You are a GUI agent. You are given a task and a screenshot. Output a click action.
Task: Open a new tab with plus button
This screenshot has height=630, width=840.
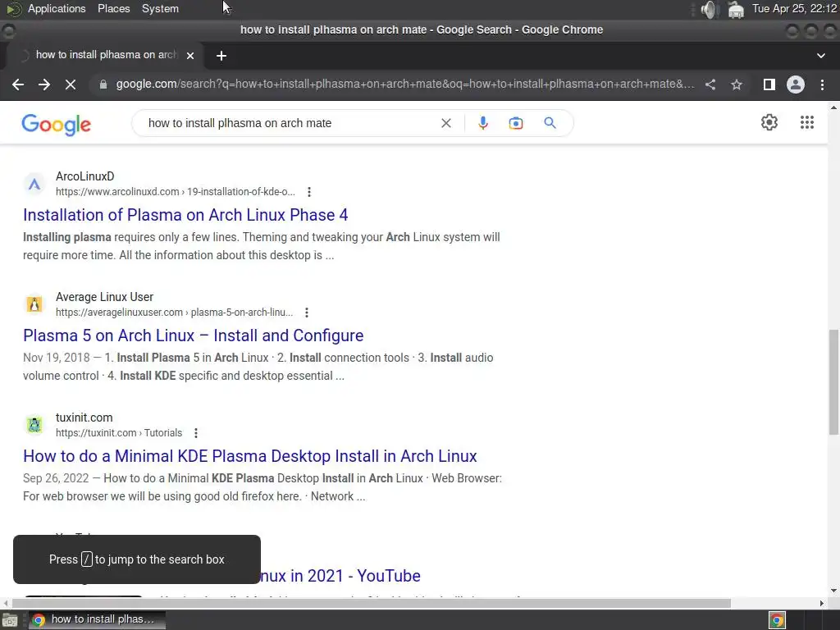(x=221, y=56)
